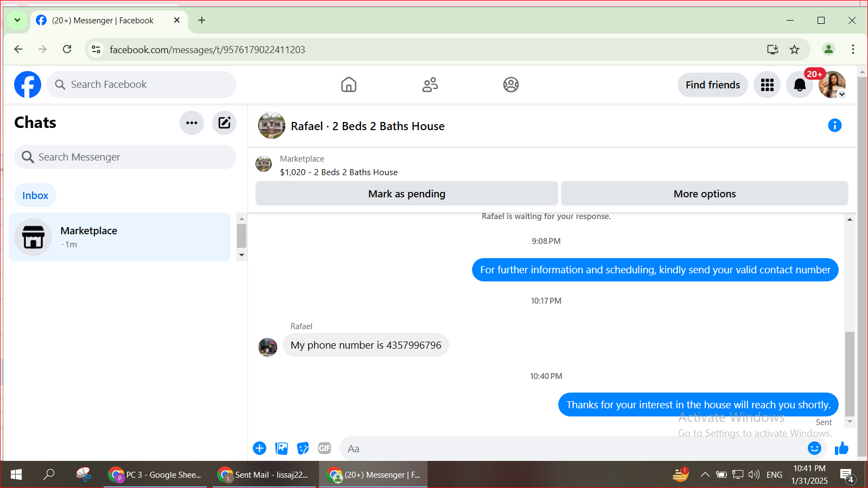Viewport: 868px width, 488px height.
Task: Click the Find friends button
Action: tap(713, 85)
